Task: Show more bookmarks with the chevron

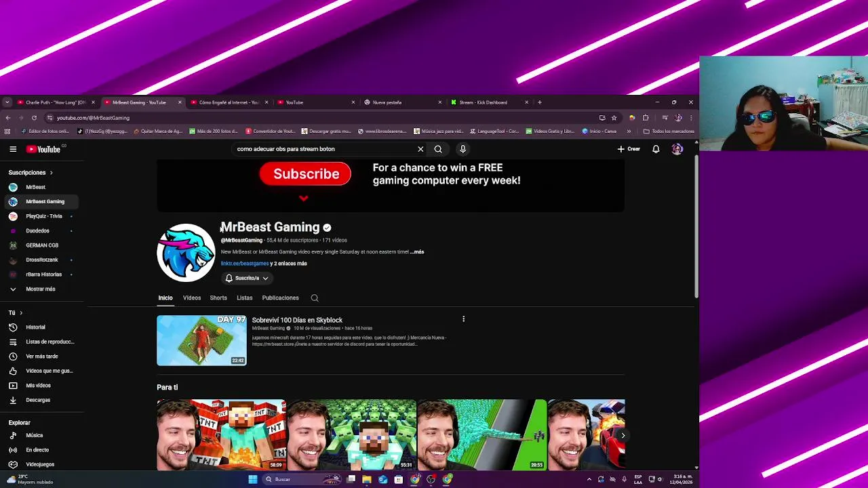Action: tap(629, 131)
